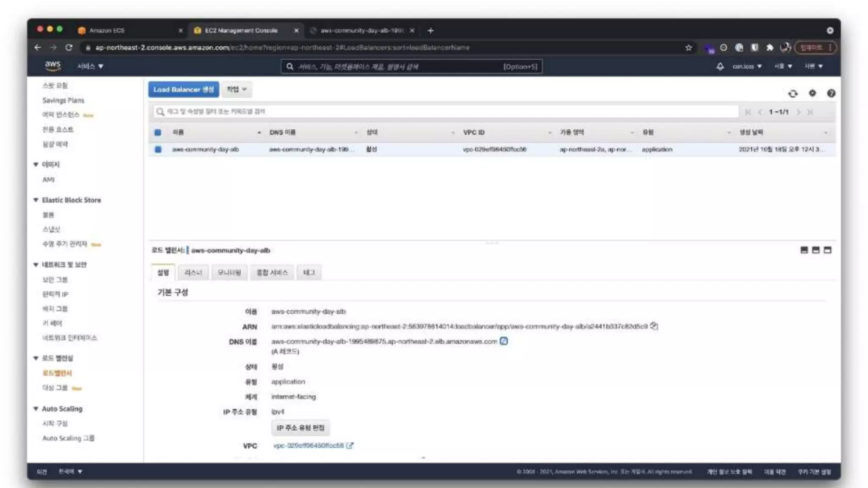Click the help question mark icon

[x=831, y=93]
